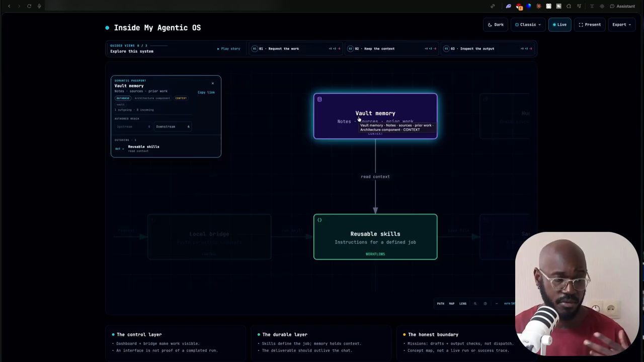
Task: Click the Inside My Agentic OS title
Action: pyautogui.click(x=157, y=28)
